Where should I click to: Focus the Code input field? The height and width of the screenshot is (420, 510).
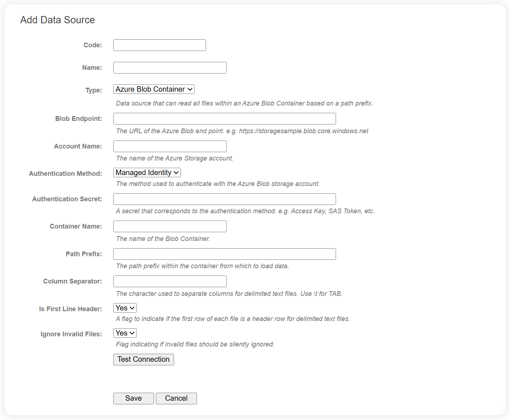[x=159, y=45]
